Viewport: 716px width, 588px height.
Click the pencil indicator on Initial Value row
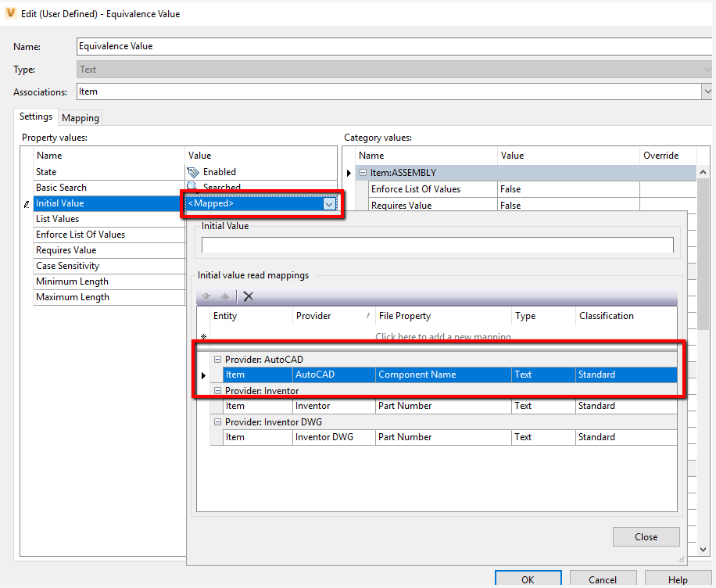(26, 203)
